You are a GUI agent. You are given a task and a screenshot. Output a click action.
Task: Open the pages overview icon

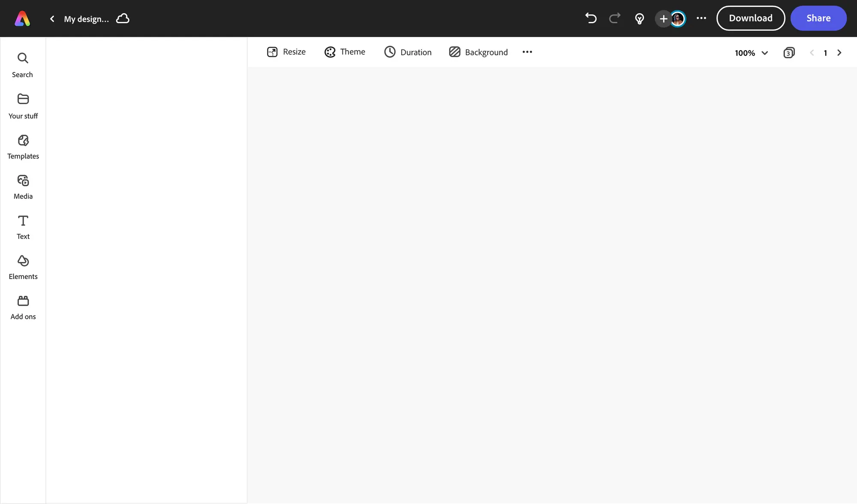pos(788,53)
